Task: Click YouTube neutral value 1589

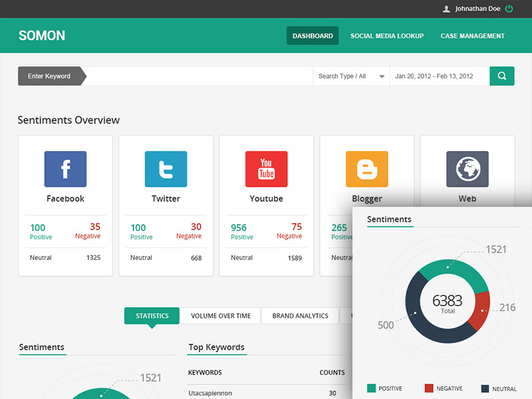Action: click(295, 258)
